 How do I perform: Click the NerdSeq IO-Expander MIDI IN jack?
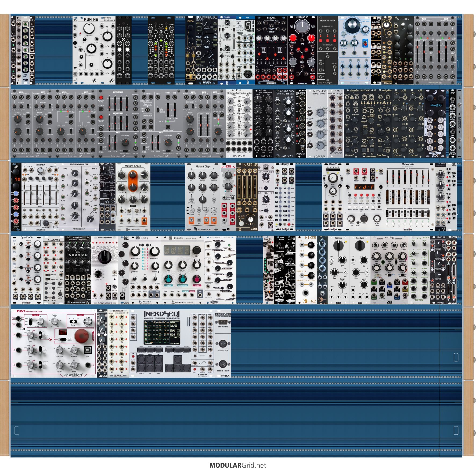(x=223, y=344)
